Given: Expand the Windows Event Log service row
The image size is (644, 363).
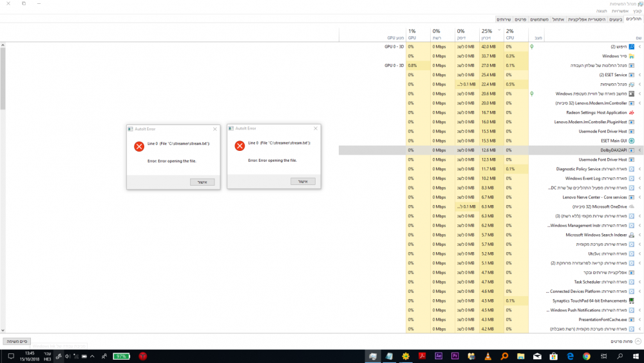Looking at the screenshot, I should pyautogui.click(x=639, y=179).
